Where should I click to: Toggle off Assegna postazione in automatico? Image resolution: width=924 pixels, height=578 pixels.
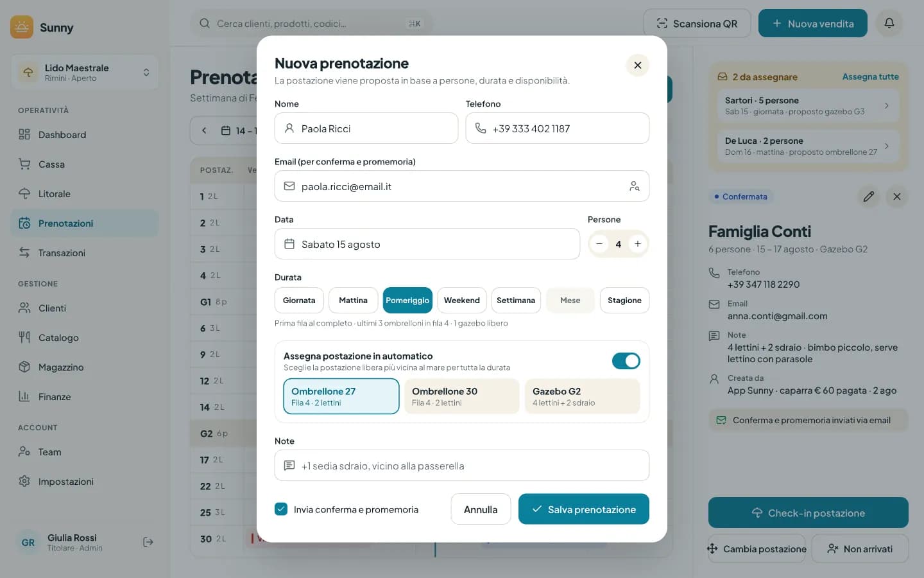click(x=626, y=361)
